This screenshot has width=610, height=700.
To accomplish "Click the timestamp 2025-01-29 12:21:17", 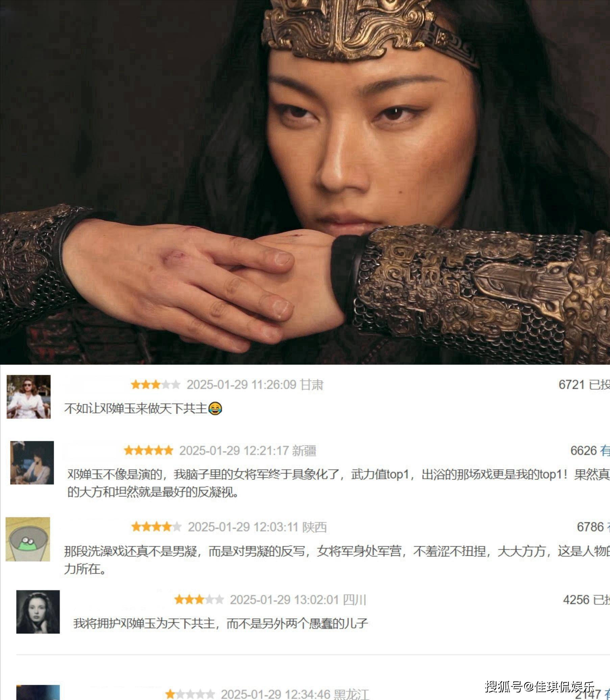I will (x=234, y=451).
